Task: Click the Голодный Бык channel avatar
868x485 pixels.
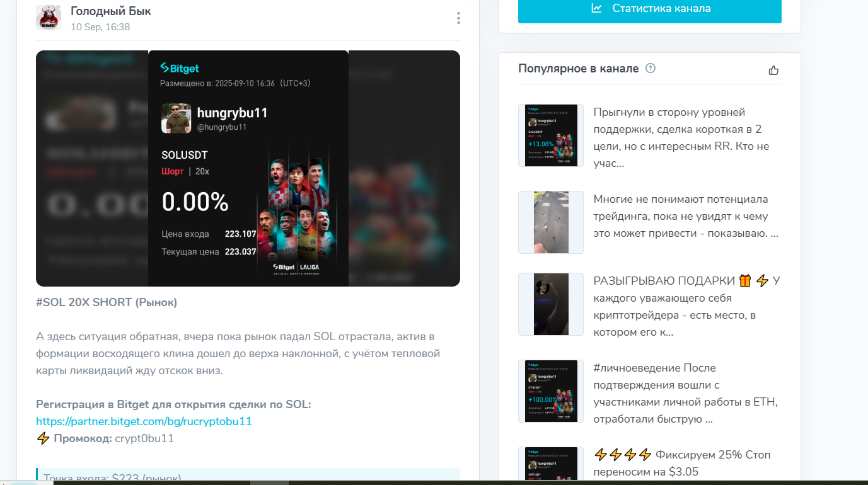Action: point(49,17)
